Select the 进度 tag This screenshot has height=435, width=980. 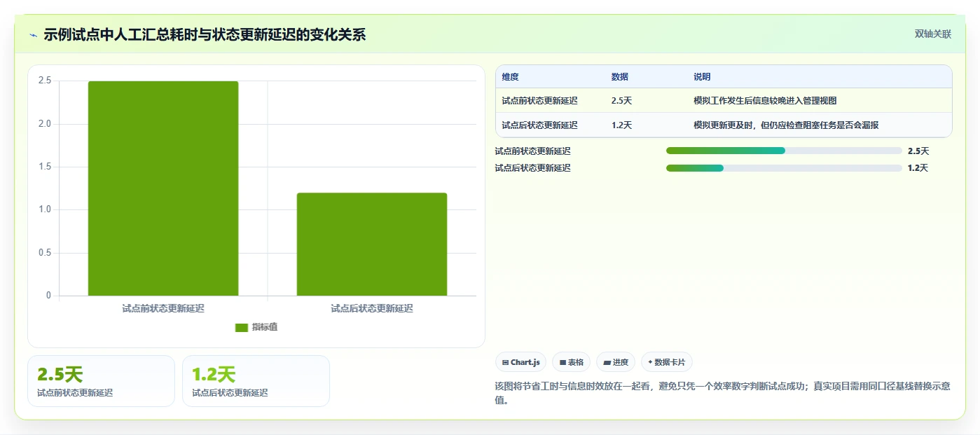(616, 362)
